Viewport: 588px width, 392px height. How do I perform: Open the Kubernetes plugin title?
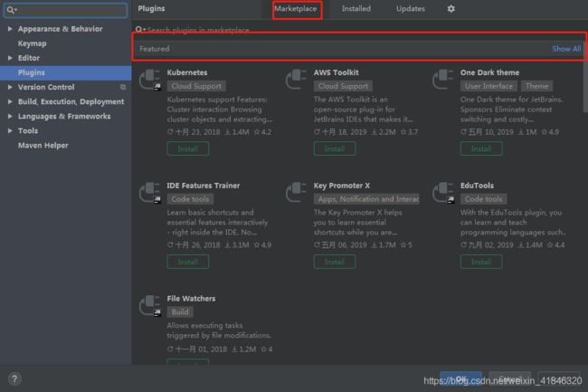(187, 72)
